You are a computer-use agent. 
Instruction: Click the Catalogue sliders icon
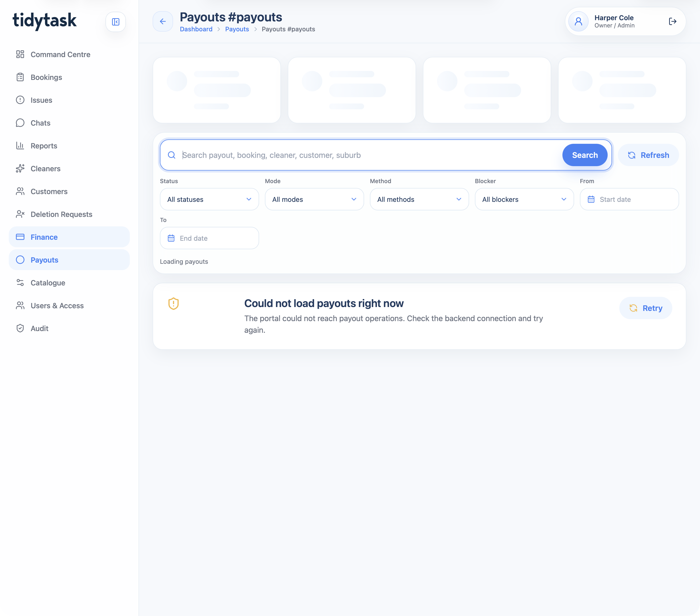pos(20,283)
